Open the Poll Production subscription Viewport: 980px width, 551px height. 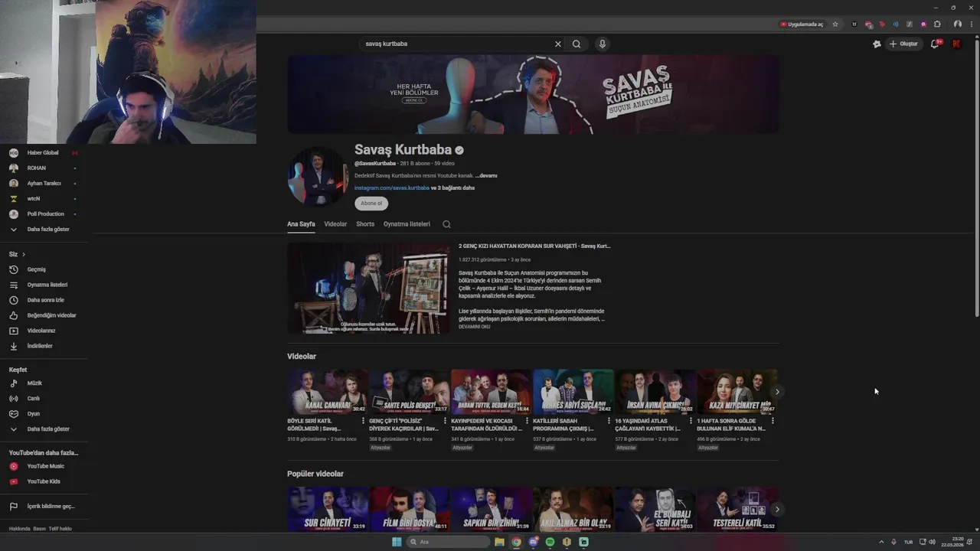44,214
